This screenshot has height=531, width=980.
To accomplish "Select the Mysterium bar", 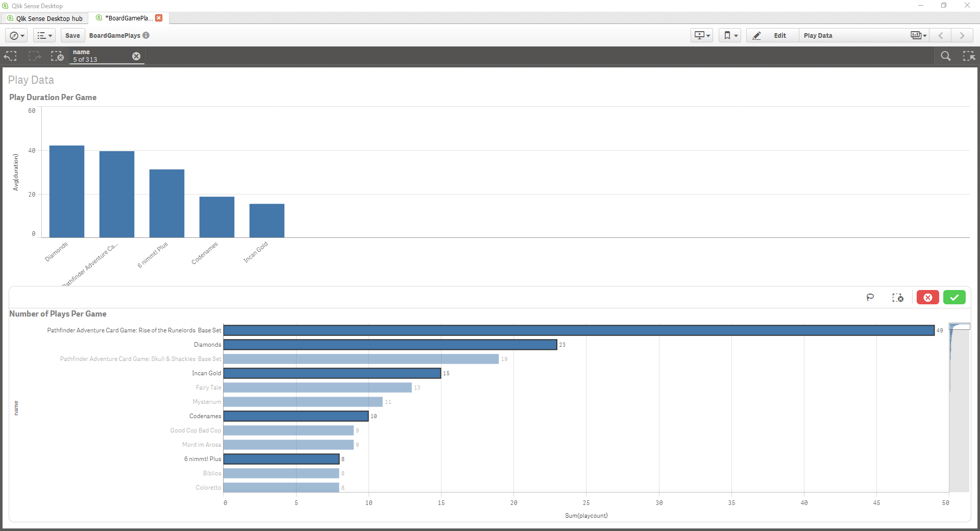I will 303,402.
